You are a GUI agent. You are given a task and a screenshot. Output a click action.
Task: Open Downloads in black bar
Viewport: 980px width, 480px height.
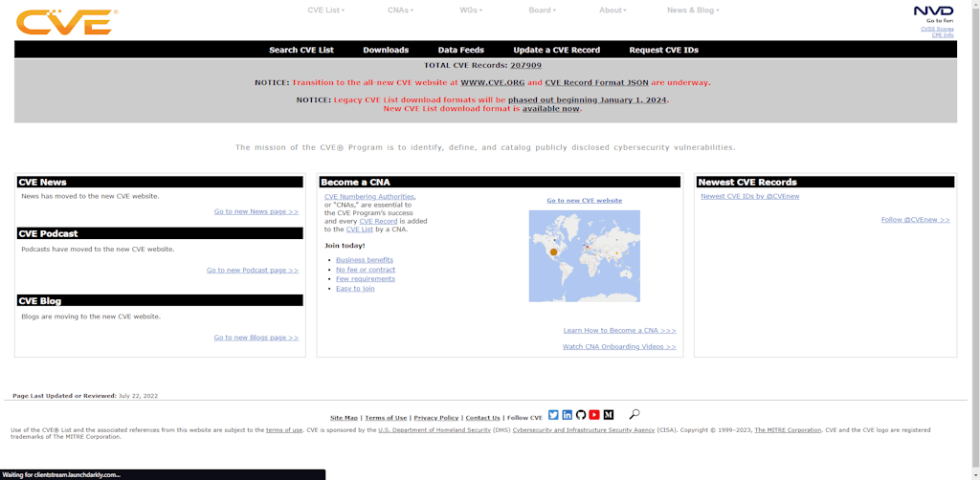(x=386, y=50)
